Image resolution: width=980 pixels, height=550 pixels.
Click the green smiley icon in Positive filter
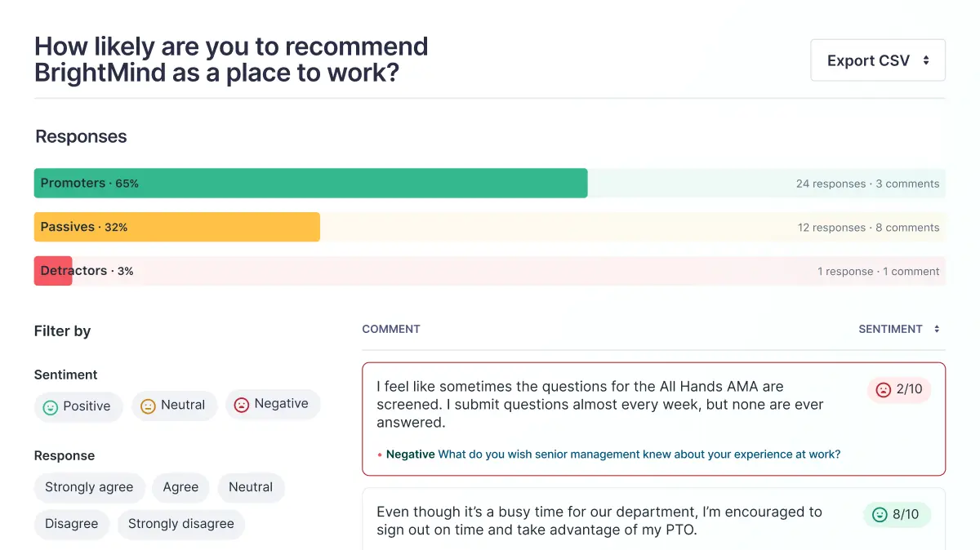click(x=51, y=407)
